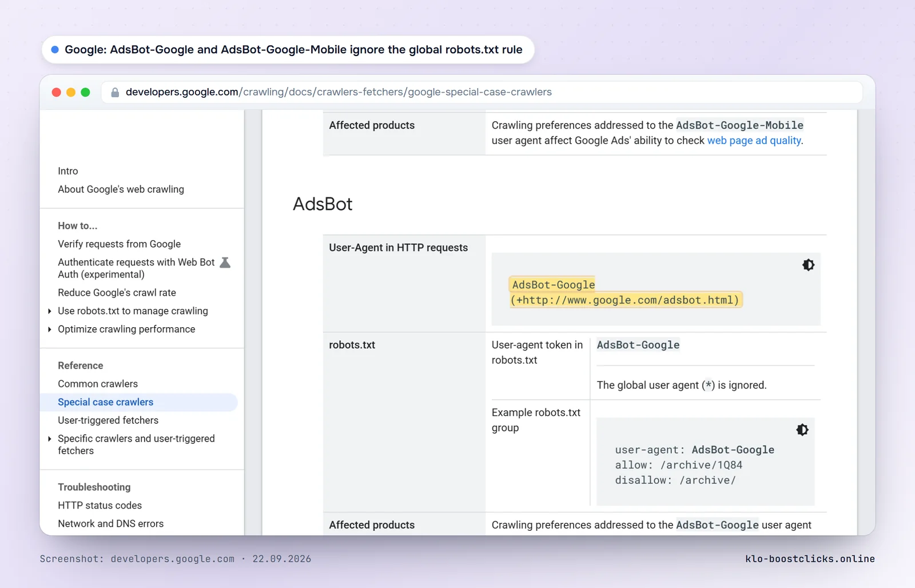Viewport: 915px width, 588px height.
Task: Follow the web page ad quality link
Action: (x=754, y=141)
